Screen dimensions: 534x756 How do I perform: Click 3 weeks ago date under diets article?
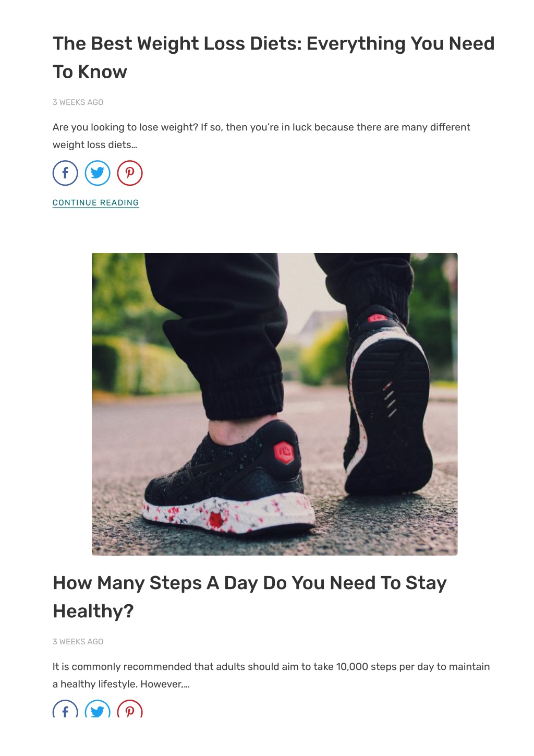78,102
